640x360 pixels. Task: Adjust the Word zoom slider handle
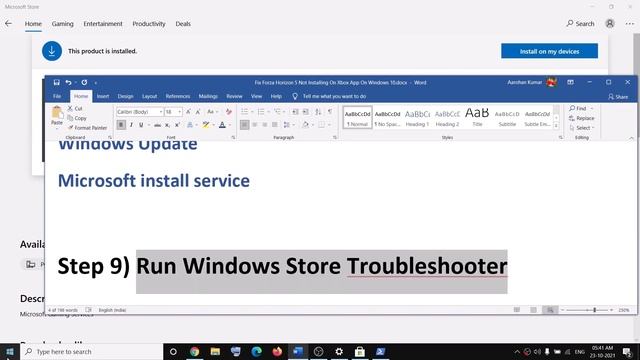pos(595,310)
